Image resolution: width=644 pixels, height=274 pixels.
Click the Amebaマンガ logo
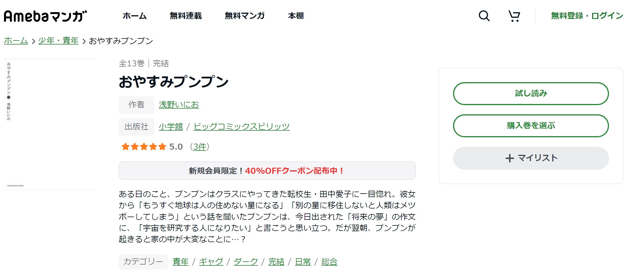click(x=45, y=16)
